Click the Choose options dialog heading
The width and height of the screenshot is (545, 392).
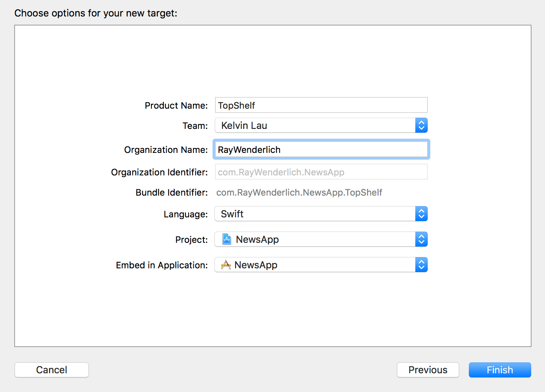95,13
